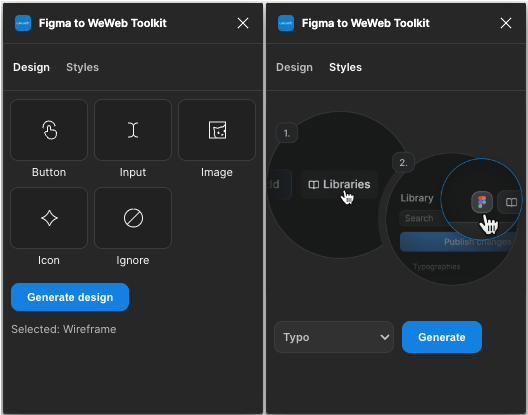Click the Generate button next to Typo

pos(442,337)
